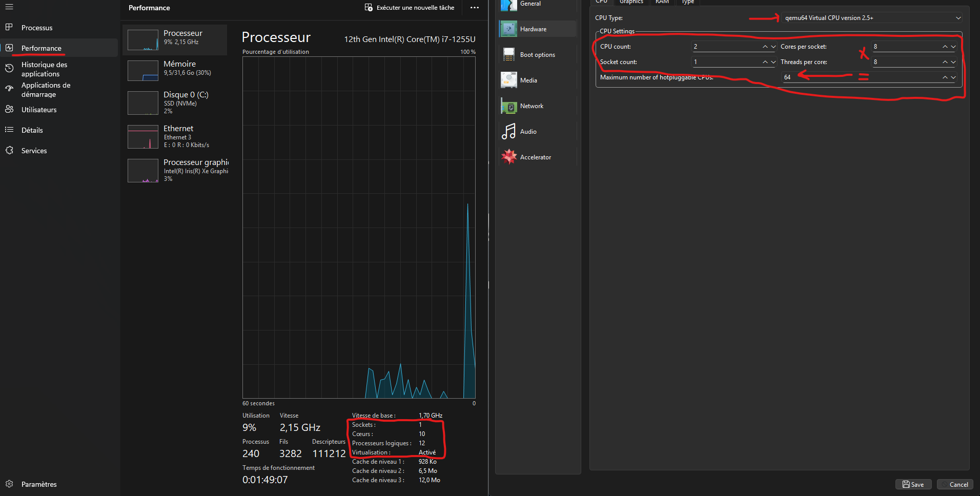Viewport: 980px width, 496px height.
Task: Decrease Cores per socket value
Action: [x=953, y=47]
